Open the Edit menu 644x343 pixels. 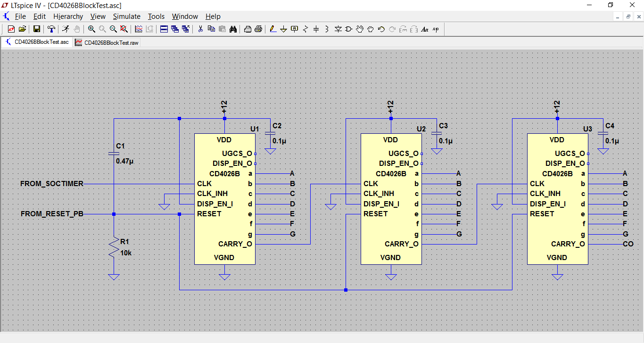pyautogui.click(x=40, y=16)
